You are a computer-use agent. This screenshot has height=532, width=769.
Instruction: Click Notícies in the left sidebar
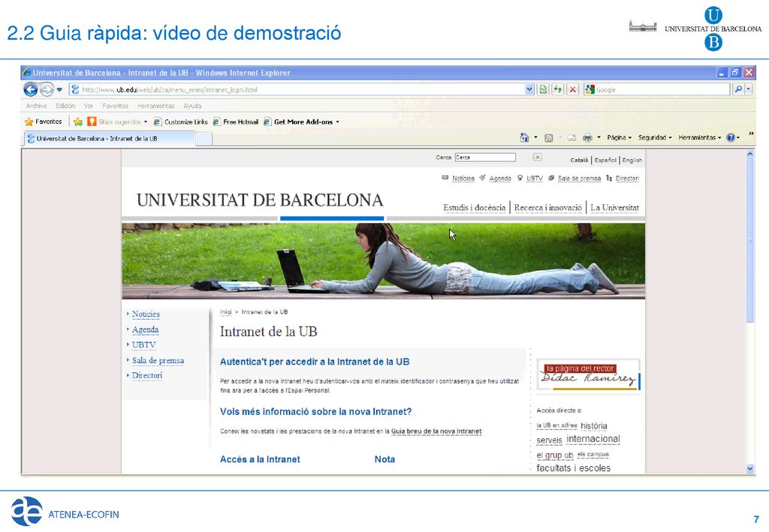coord(146,314)
